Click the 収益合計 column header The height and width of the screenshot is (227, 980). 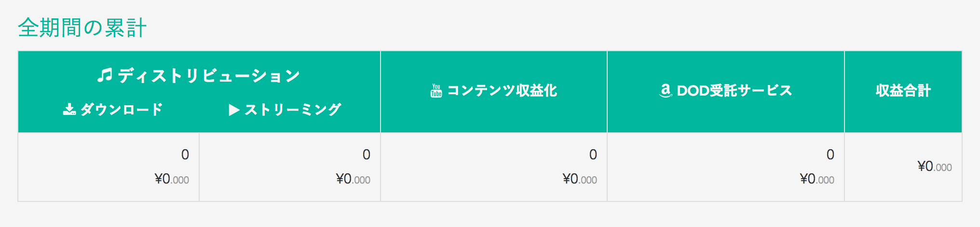903,91
